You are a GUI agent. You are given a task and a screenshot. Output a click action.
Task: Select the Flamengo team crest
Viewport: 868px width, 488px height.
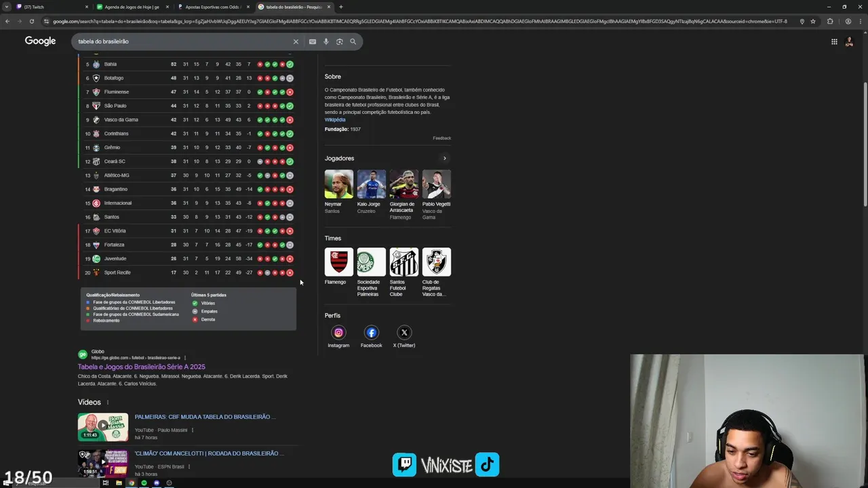338,262
